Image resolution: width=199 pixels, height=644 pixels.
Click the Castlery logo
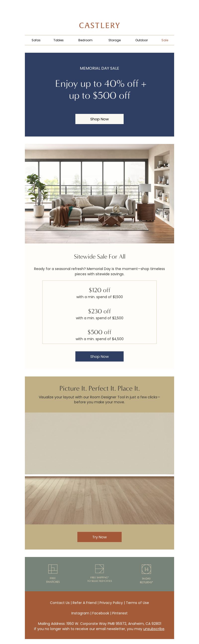[x=99, y=25]
